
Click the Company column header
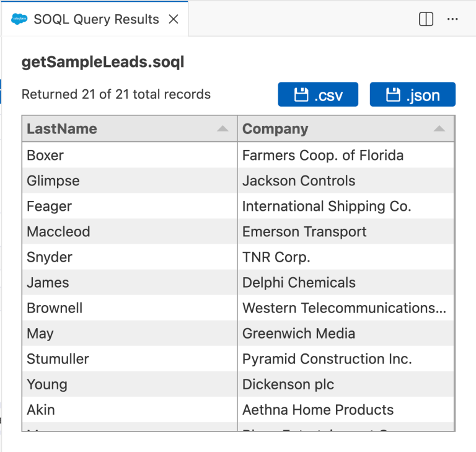click(x=346, y=128)
